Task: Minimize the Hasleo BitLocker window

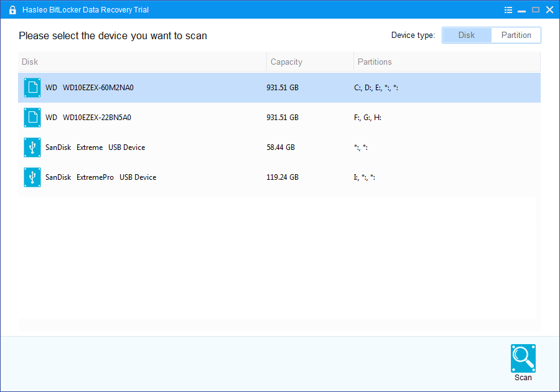Action: click(522, 10)
